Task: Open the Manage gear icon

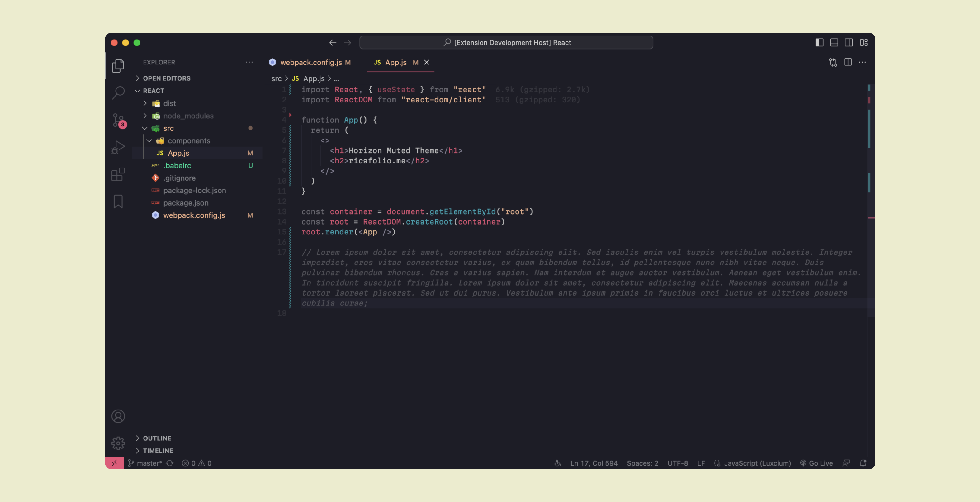Action: coord(118,443)
